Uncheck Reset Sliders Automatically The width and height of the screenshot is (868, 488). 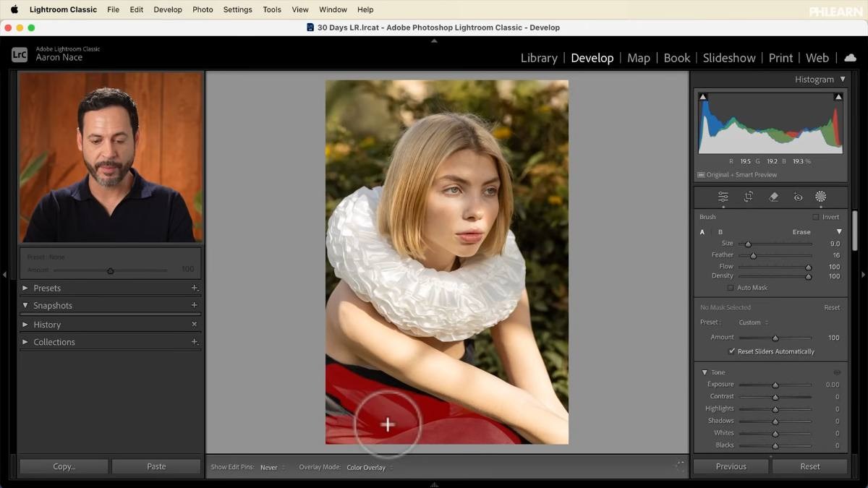click(x=731, y=351)
